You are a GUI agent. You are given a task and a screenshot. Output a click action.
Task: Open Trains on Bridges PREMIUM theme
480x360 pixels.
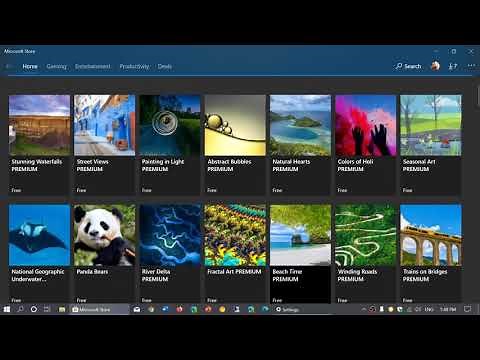pos(431,254)
